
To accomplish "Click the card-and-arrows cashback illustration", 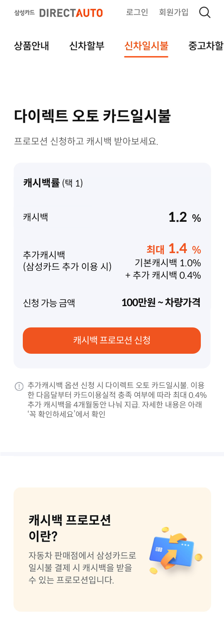I will click(173, 550).
